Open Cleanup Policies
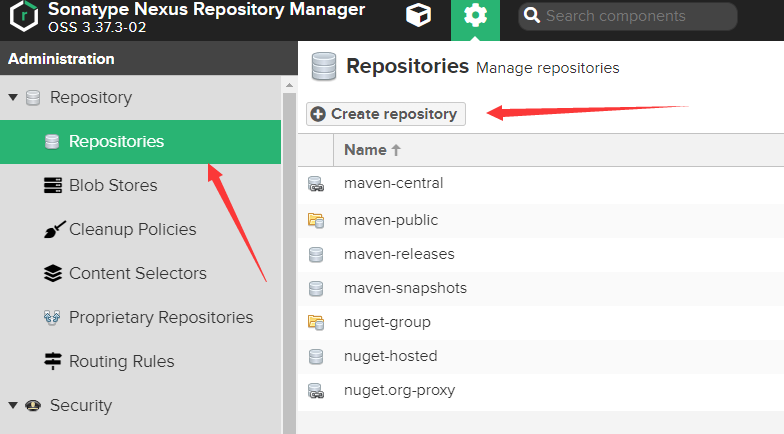The image size is (784, 434). tap(132, 230)
